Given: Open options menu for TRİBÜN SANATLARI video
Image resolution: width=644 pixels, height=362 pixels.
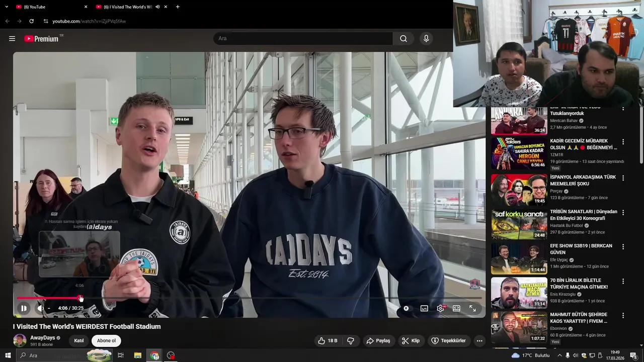Looking at the screenshot, I should 623,213.
